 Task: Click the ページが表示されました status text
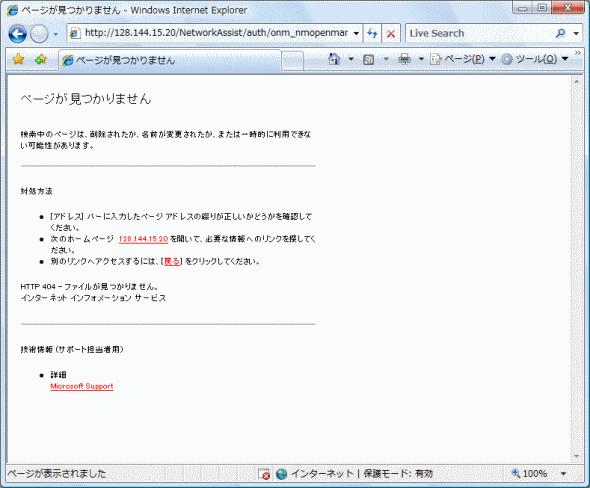(x=56, y=474)
